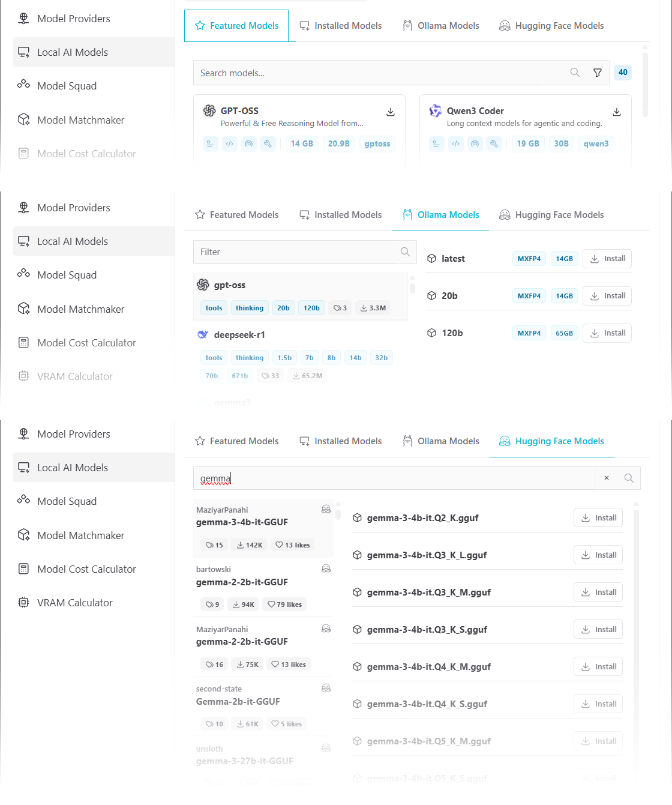Open the first Model Squad sidebar item
672x805 pixels.
coord(67,86)
